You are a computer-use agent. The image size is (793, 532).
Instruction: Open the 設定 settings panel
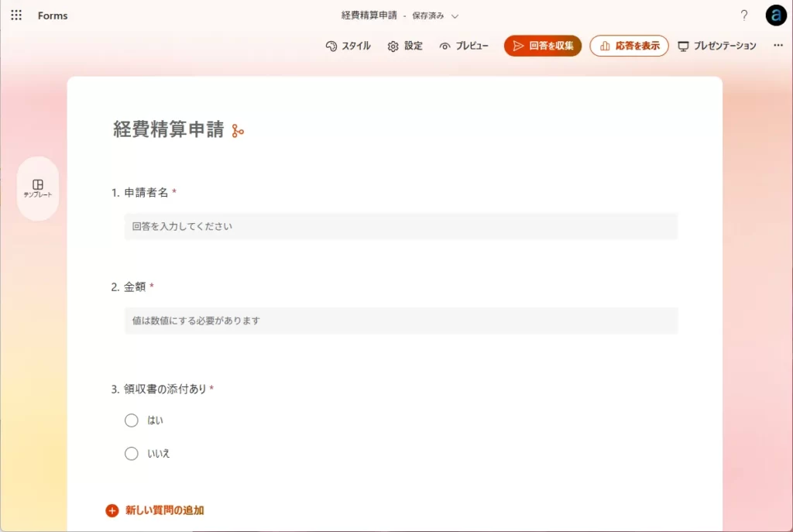[405, 46]
